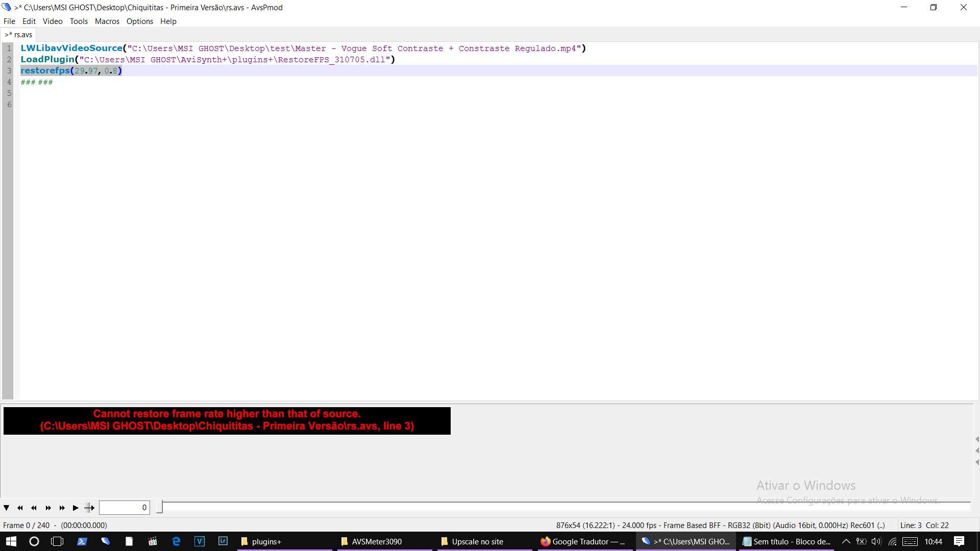This screenshot has height=551, width=980.
Task: Click the run-to-frame arrow icon beside frame box
Action: [89, 508]
